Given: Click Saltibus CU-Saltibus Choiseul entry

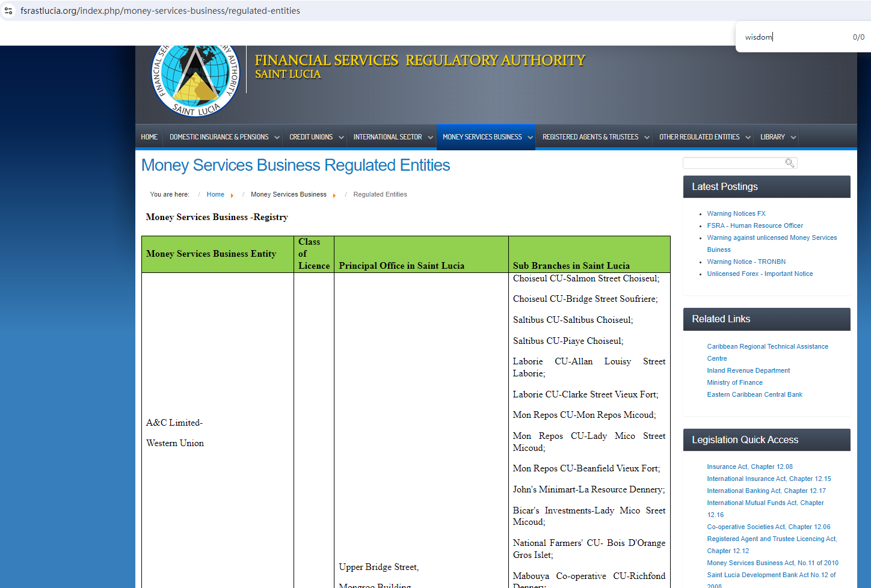Looking at the screenshot, I should tap(573, 320).
